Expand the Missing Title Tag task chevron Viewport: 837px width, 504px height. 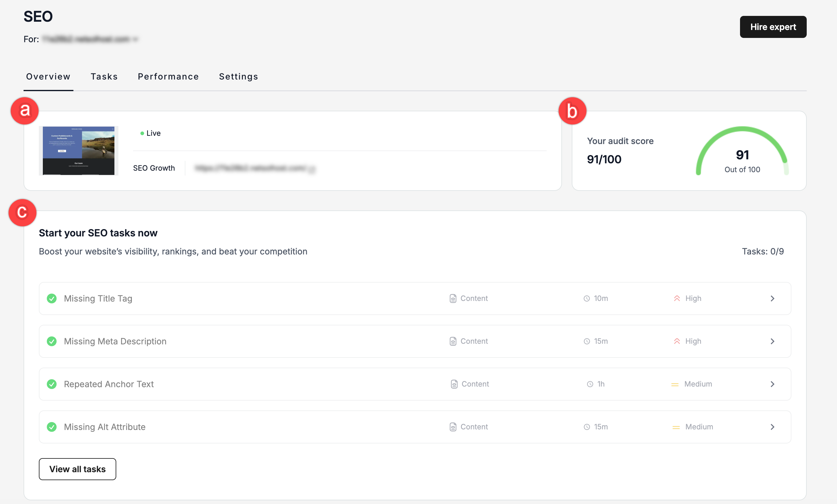click(772, 298)
